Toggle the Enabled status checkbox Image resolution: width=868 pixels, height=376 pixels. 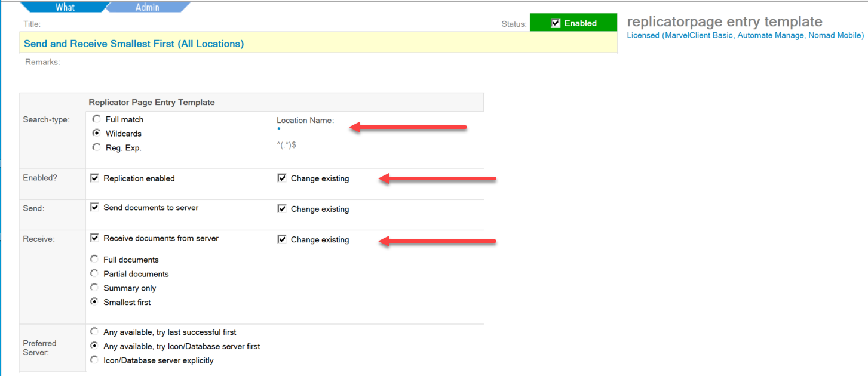tap(556, 23)
